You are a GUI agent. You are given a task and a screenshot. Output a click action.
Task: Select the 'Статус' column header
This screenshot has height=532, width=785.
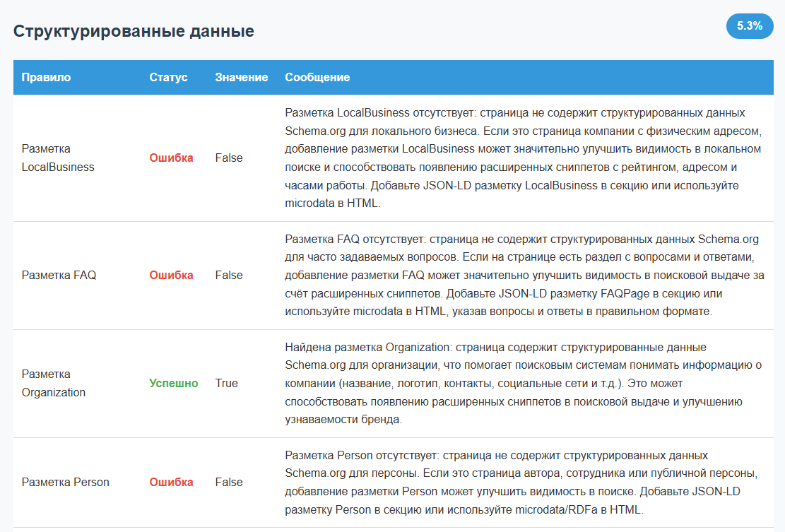pyautogui.click(x=168, y=78)
